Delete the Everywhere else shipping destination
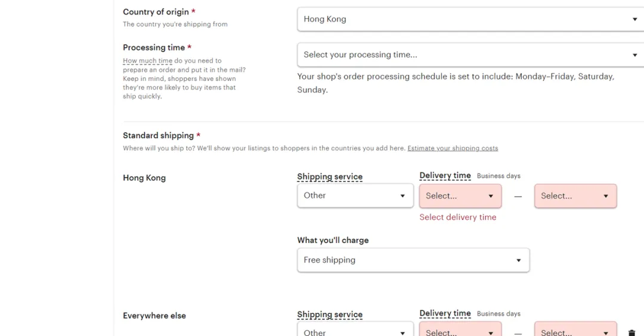Screen dimensions: 644x336 pos(631,332)
